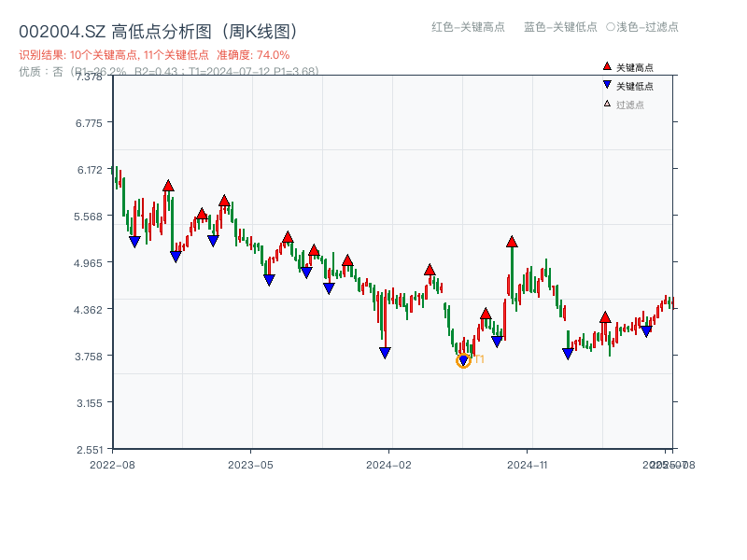Select the orange T1 circle marker
This screenshot has height=560, width=747.
click(x=463, y=361)
